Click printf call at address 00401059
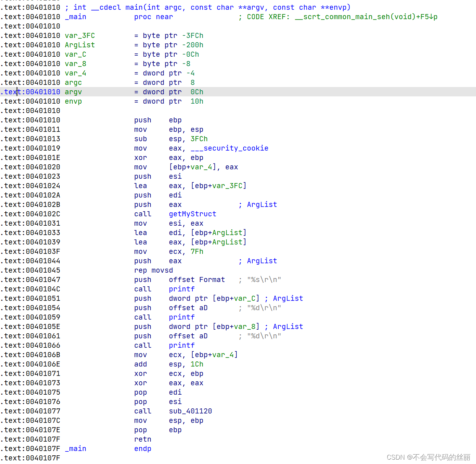The height and width of the screenshot is (464, 476). click(181, 317)
